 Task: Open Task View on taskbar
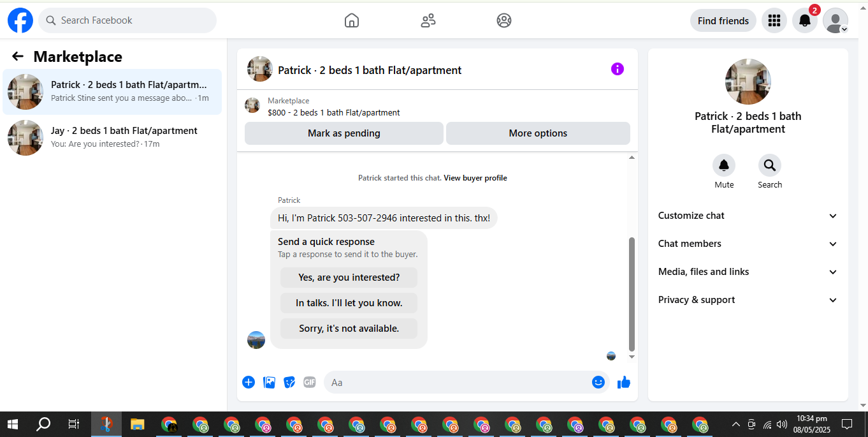click(x=74, y=424)
